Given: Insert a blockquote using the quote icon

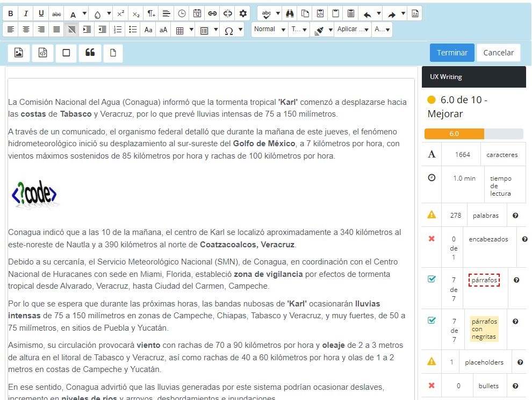Looking at the screenshot, I should coord(89,52).
